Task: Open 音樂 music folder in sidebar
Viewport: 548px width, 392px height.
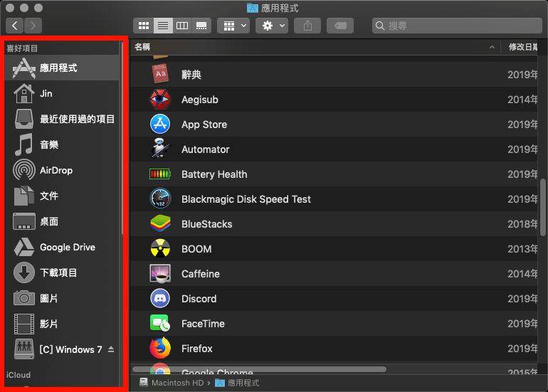Action: (62, 144)
